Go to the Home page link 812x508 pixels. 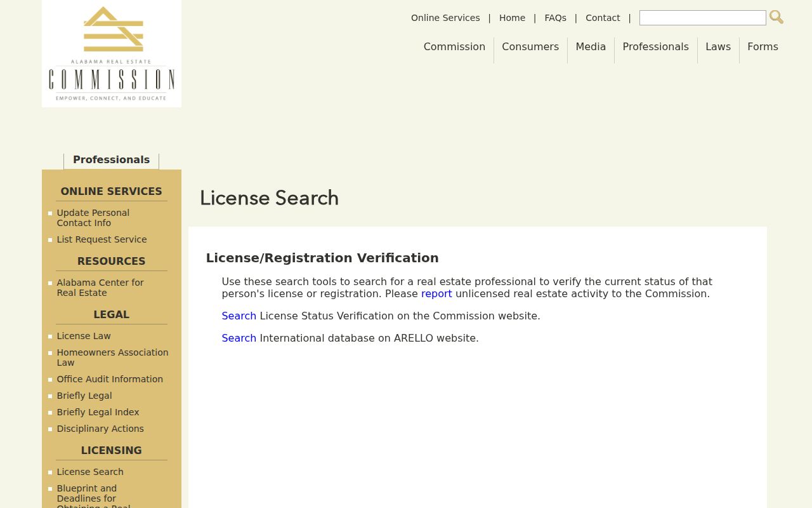512,18
